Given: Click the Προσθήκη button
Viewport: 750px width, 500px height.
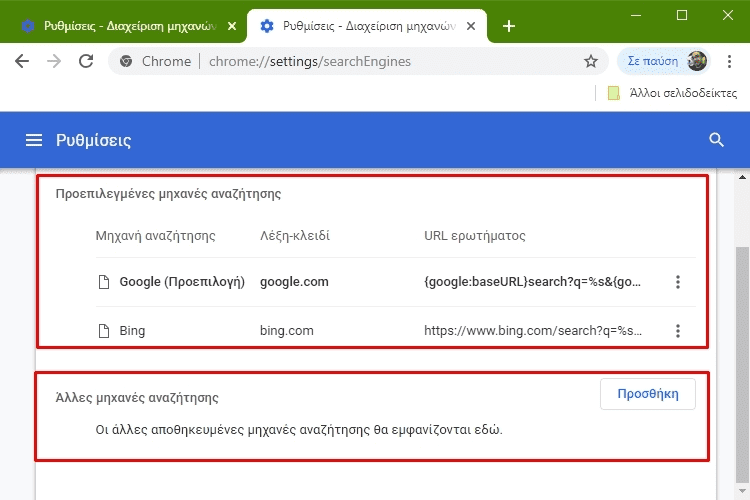Looking at the screenshot, I should tap(648, 394).
